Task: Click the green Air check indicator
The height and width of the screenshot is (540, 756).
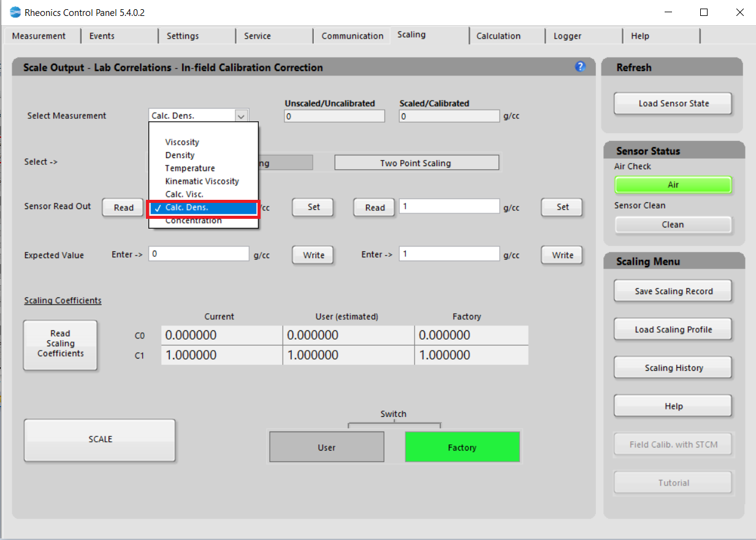Action: pos(673,184)
